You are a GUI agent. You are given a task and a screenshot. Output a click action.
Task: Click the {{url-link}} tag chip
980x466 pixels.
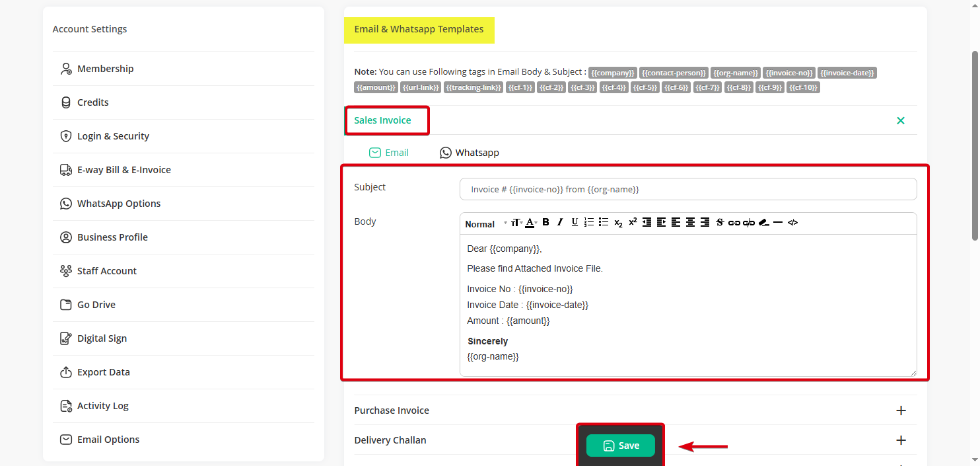point(421,87)
